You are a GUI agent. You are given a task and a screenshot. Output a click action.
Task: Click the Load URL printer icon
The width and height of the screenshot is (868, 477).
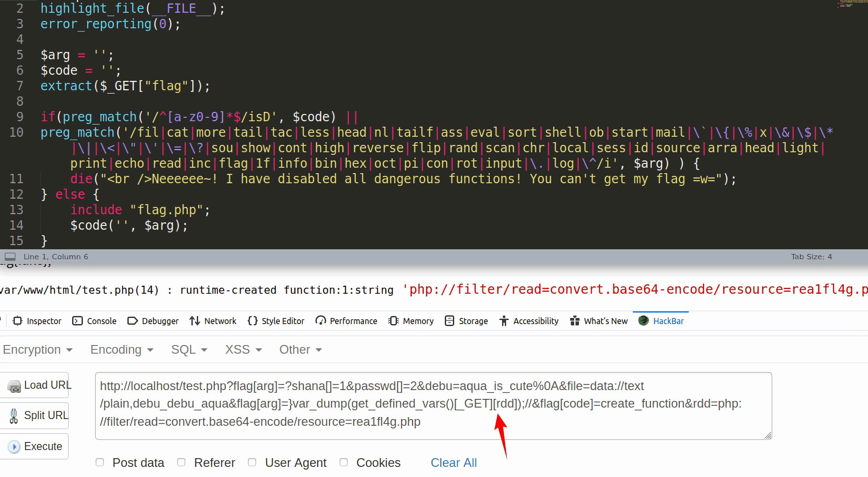[14, 386]
